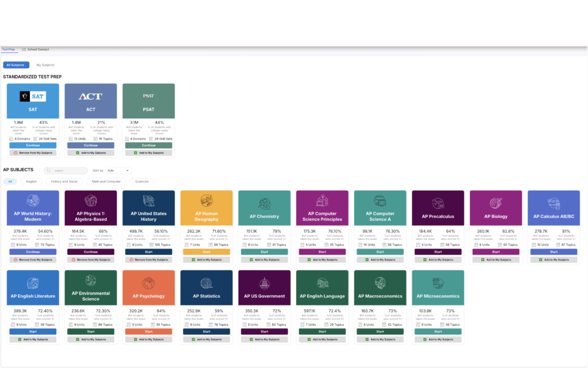Screen dimensions: 588x368
Task: Remove AP World History from My Subjects
Action: 33,259
